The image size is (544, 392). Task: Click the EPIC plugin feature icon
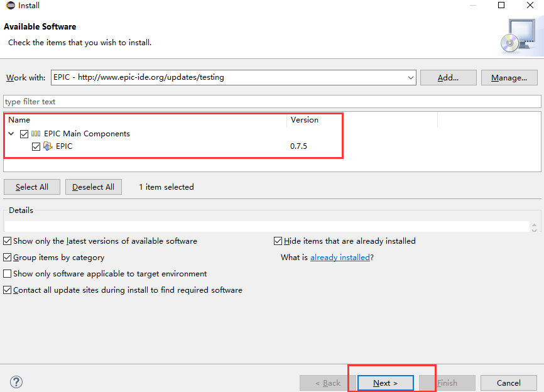[48, 146]
